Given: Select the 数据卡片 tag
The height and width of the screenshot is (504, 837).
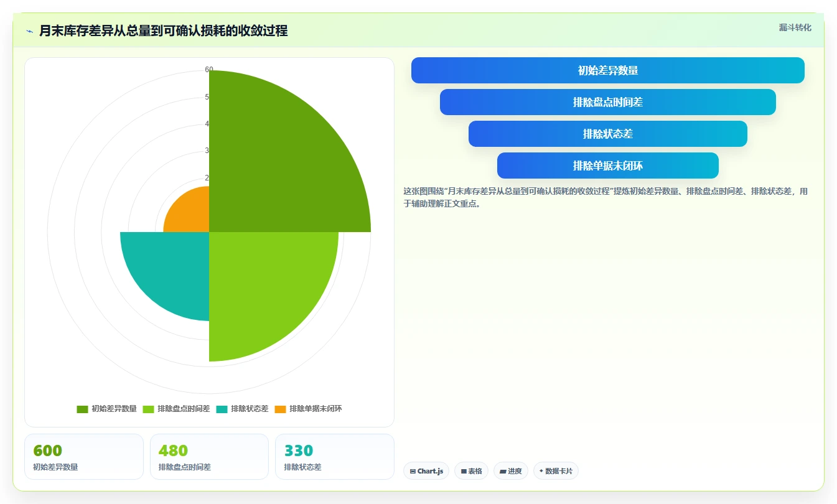Looking at the screenshot, I should tap(556, 471).
